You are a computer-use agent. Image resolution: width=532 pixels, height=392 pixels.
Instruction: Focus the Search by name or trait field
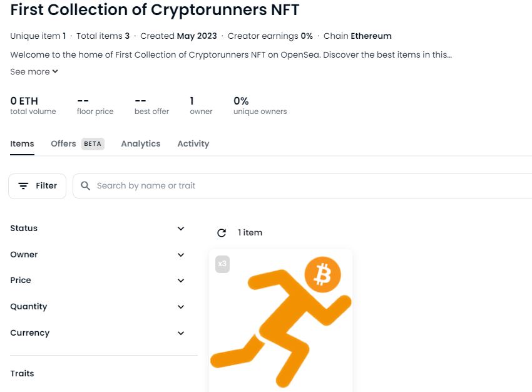(300, 186)
